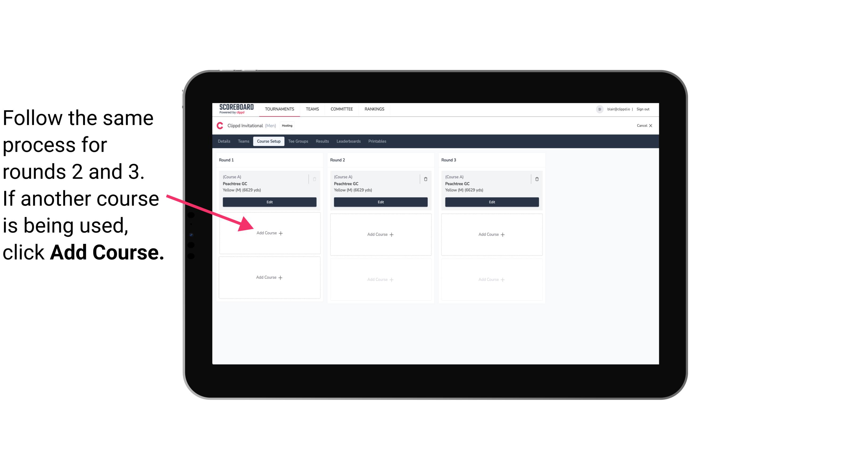The width and height of the screenshot is (868, 467).
Task: Open the Details tab
Action: pos(225,141)
